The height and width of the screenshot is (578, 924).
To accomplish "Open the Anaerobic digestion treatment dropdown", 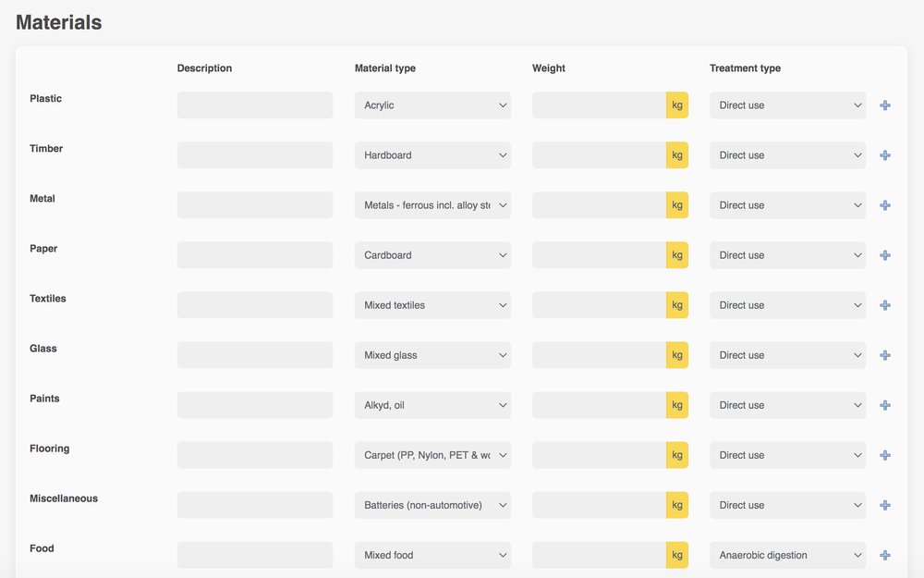I will pos(788,555).
